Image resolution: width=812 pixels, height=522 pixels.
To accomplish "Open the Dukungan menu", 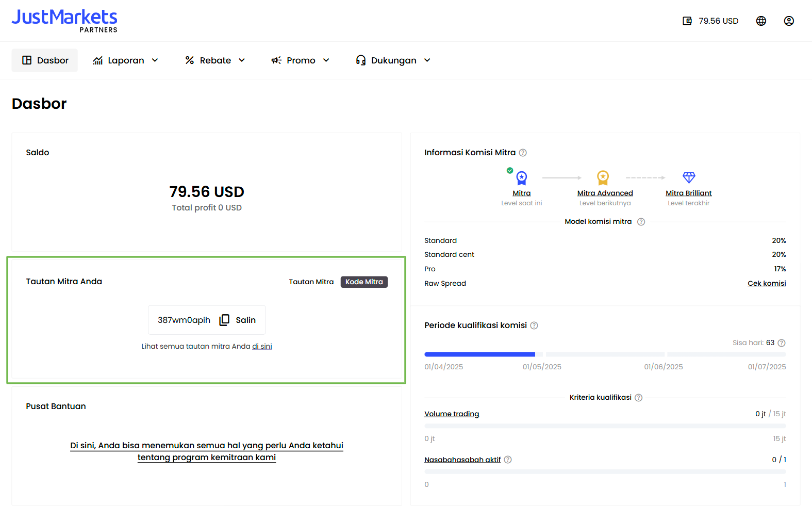I will 393,60.
